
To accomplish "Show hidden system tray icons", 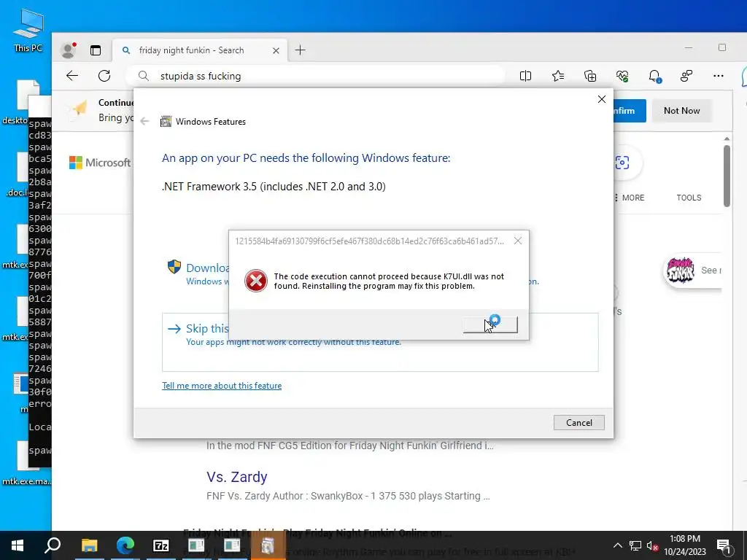I will tap(617, 545).
